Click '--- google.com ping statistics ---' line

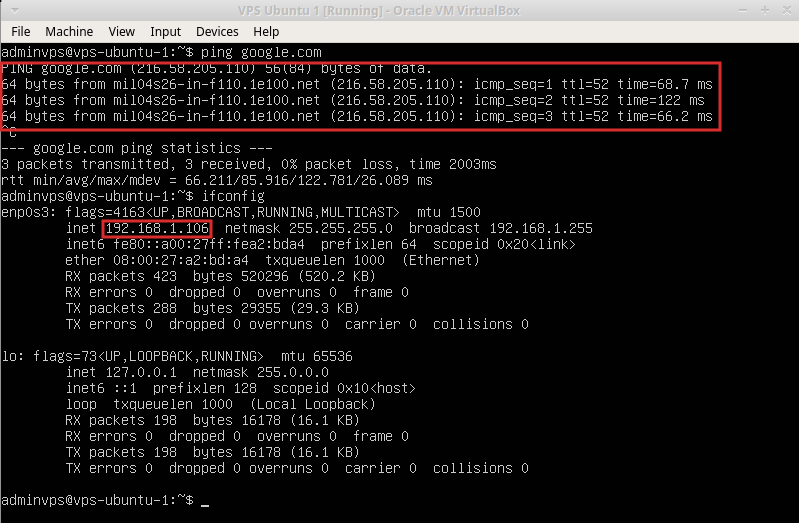[137, 148]
